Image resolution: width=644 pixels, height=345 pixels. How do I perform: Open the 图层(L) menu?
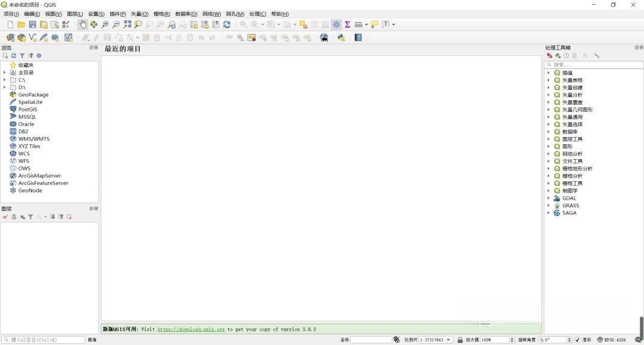click(75, 14)
